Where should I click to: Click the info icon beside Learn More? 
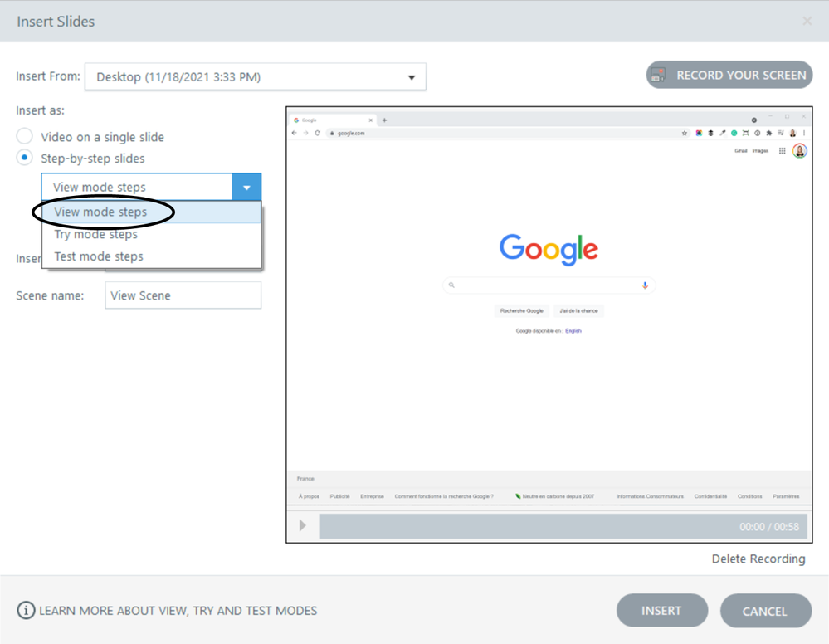click(26, 610)
